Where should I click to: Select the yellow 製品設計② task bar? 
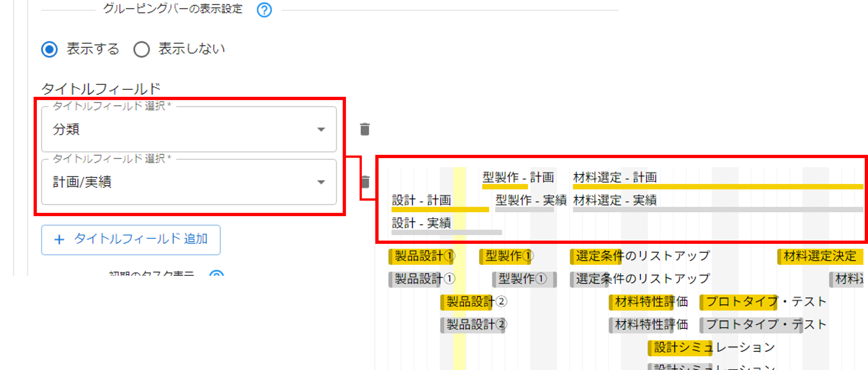(x=466, y=302)
